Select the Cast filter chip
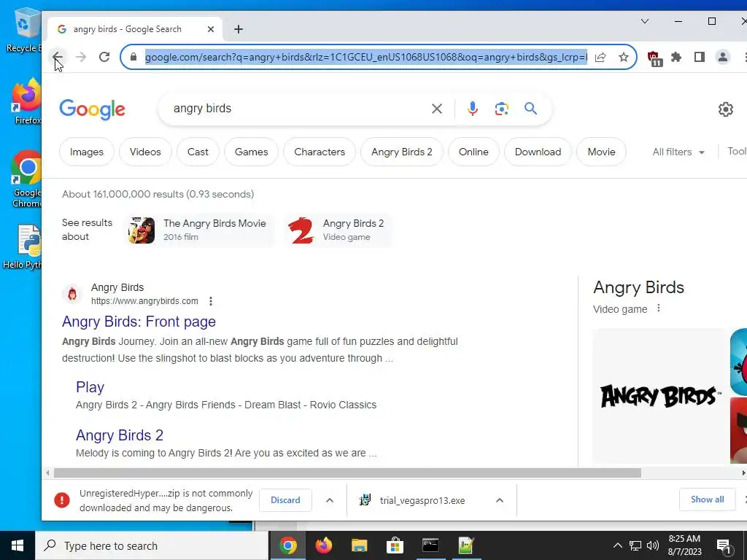This screenshot has width=747, height=560. [198, 152]
